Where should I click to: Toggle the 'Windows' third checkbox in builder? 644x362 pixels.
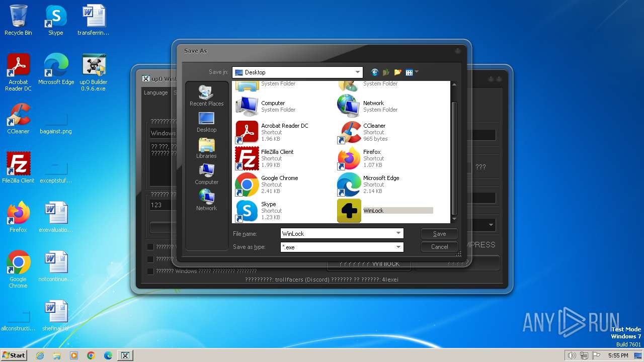click(x=150, y=271)
